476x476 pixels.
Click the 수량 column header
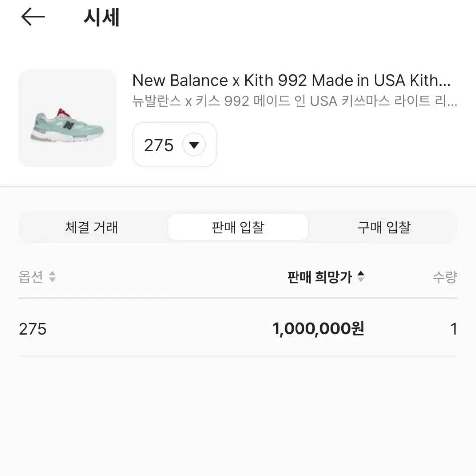445,277
